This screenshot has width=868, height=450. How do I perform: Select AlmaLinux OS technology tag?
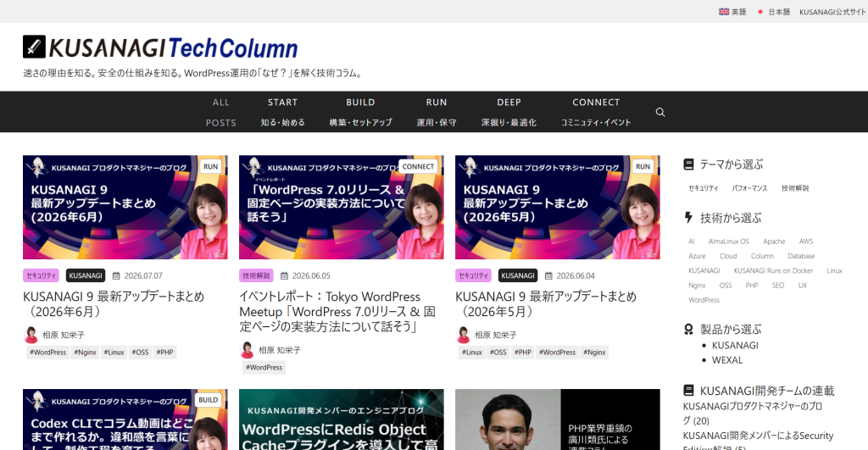728,242
